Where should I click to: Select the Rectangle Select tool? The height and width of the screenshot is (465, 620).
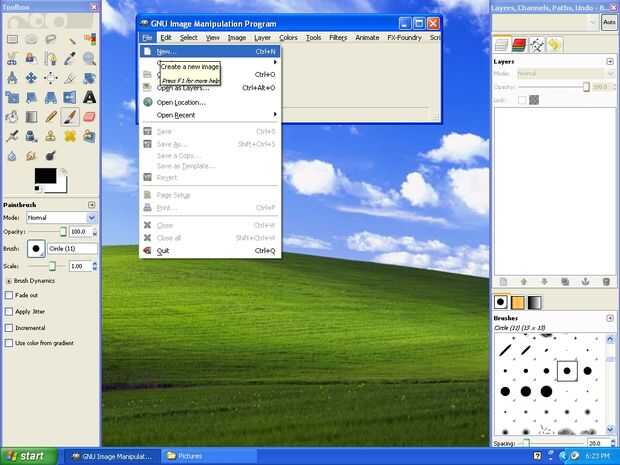point(12,39)
